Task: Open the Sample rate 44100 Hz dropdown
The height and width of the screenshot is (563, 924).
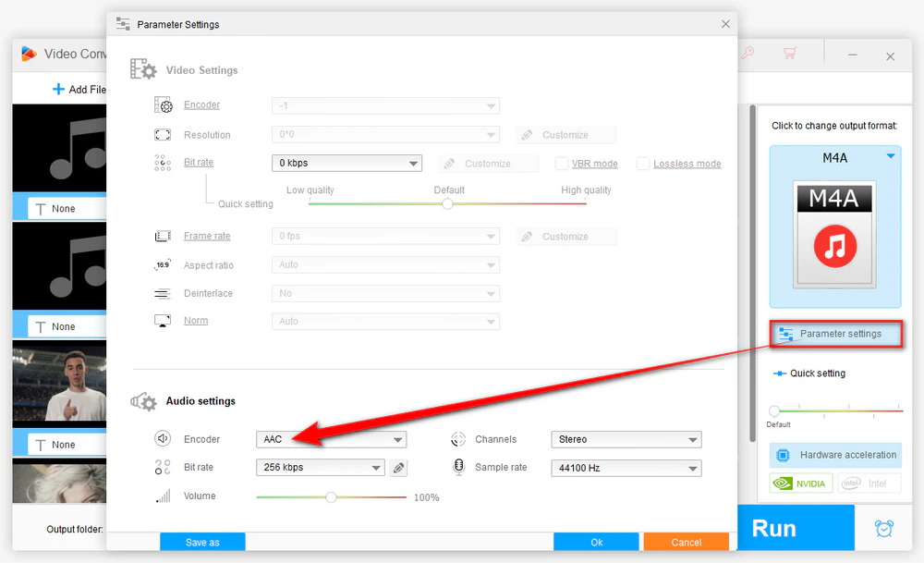Action: (626, 468)
